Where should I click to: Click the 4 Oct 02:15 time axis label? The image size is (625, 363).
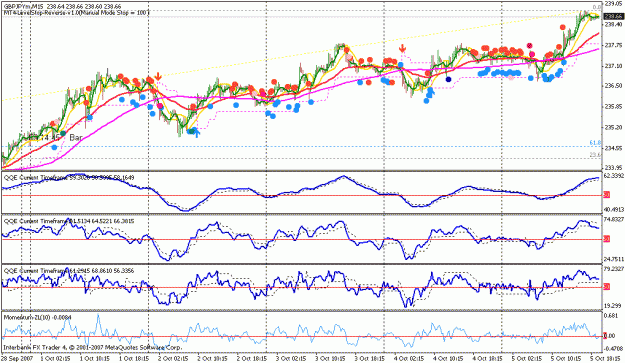pyautogui.click(x=409, y=359)
